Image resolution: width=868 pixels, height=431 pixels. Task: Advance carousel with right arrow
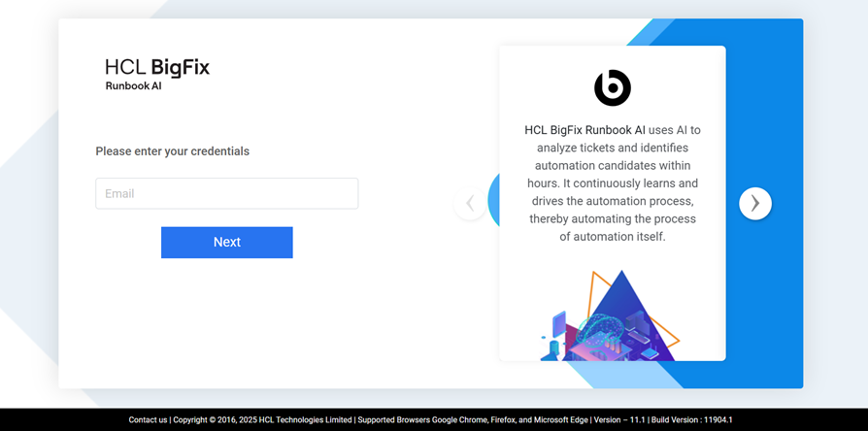[755, 204]
